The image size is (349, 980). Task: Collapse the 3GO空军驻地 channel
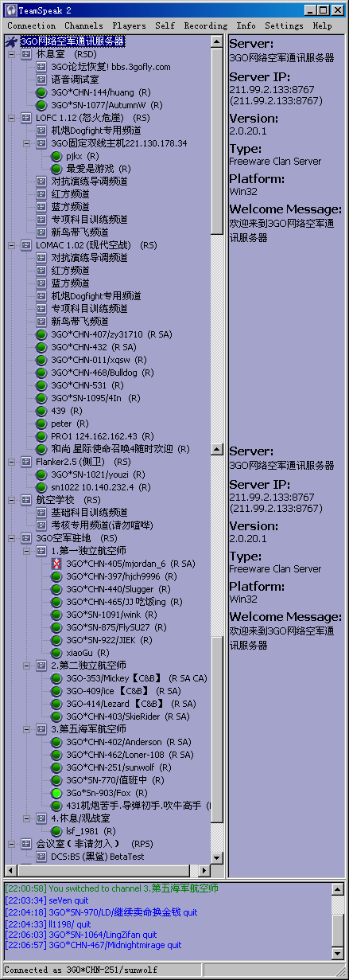coord(11,538)
